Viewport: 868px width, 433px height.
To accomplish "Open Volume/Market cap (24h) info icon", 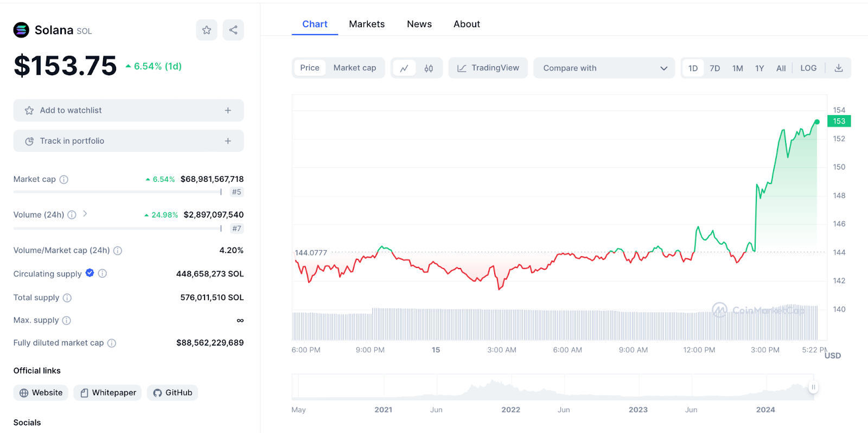I will coord(118,251).
